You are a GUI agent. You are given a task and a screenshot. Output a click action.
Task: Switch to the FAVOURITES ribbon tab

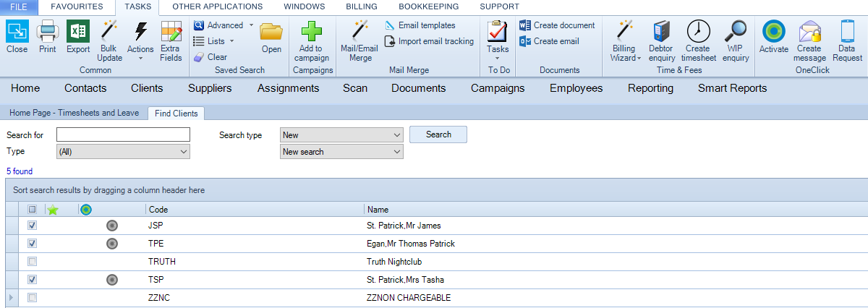pyautogui.click(x=77, y=7)
